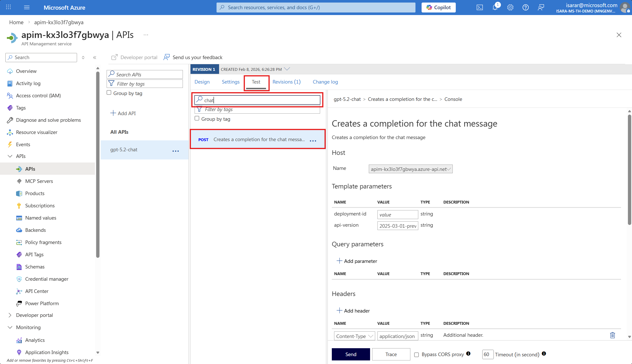
Task: Open Policy fragments
Action: click(x=43, y=242)
